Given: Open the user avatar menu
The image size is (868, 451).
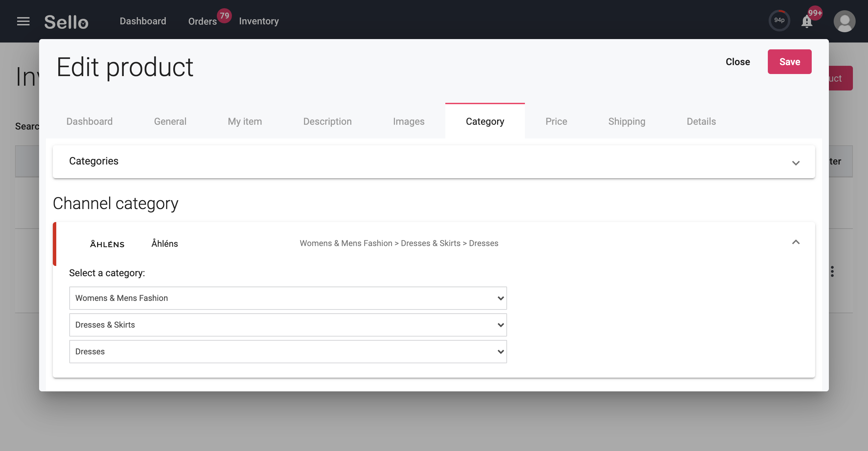Looking at the screenshot, I should [x=844, y=21].
